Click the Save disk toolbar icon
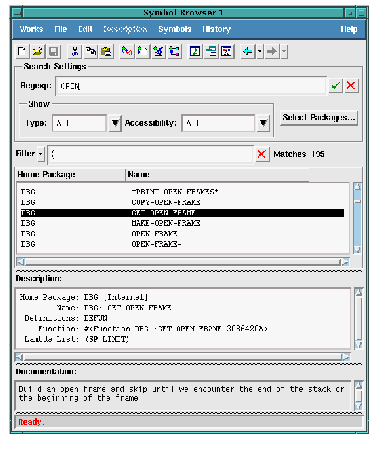The image size is (379, 470). click(x=54, y=52)
